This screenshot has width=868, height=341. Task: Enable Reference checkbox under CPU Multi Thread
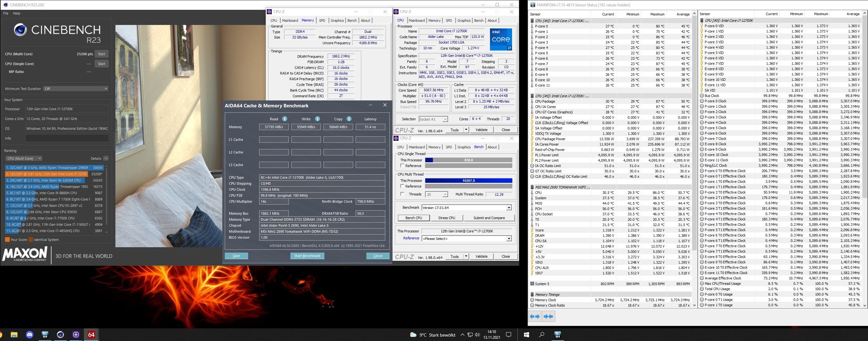pyautogui.click(x=402, y=186)
